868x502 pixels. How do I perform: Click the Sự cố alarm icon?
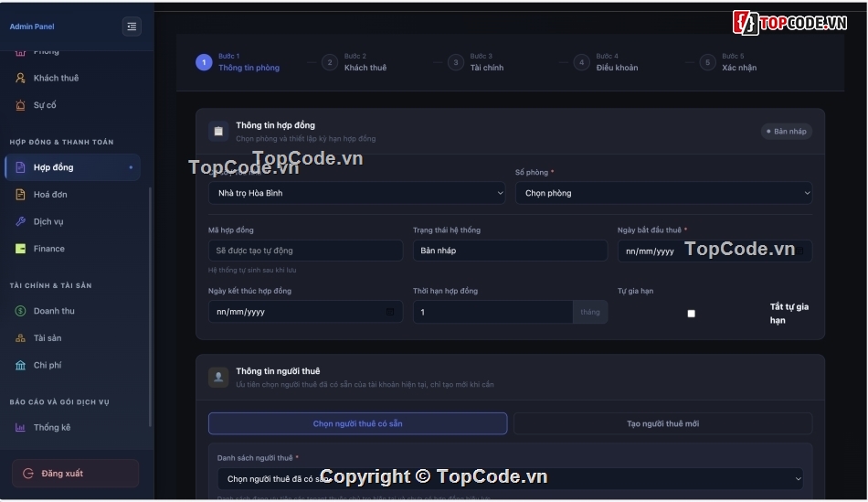point(20,105)
